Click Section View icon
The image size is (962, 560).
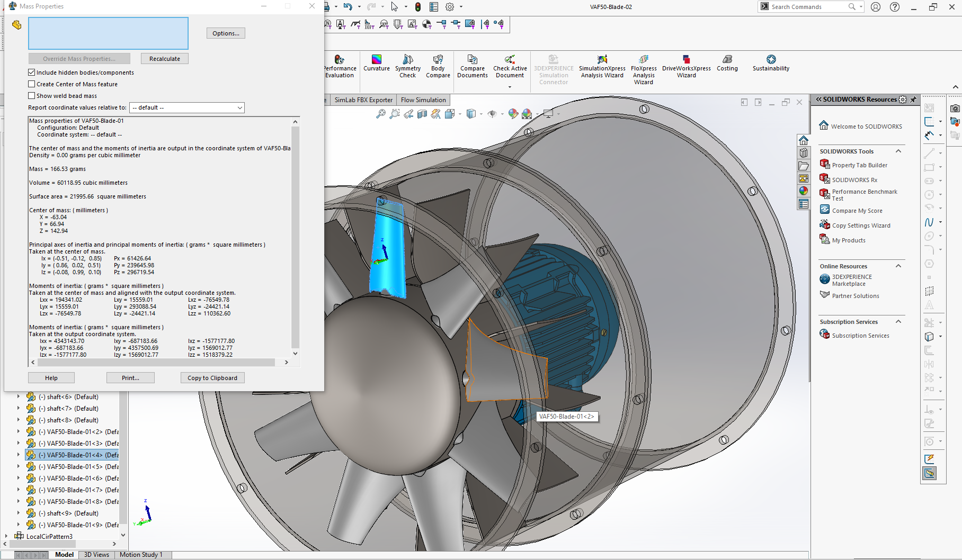[422, 114]
